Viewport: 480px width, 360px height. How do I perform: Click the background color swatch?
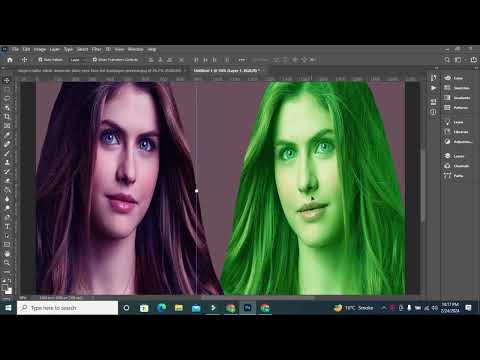pyautogui.click(x=9, y=291)
